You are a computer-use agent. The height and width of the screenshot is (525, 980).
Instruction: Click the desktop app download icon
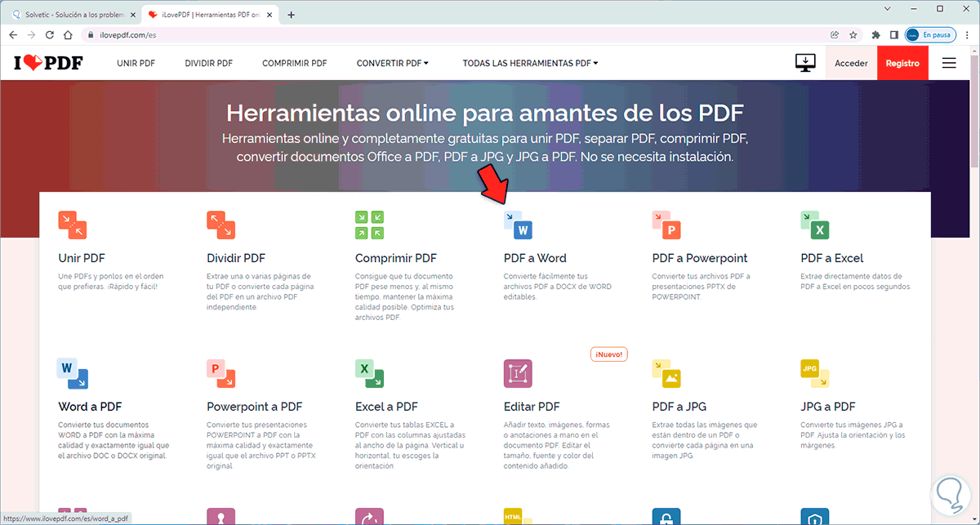click(805, 62)
